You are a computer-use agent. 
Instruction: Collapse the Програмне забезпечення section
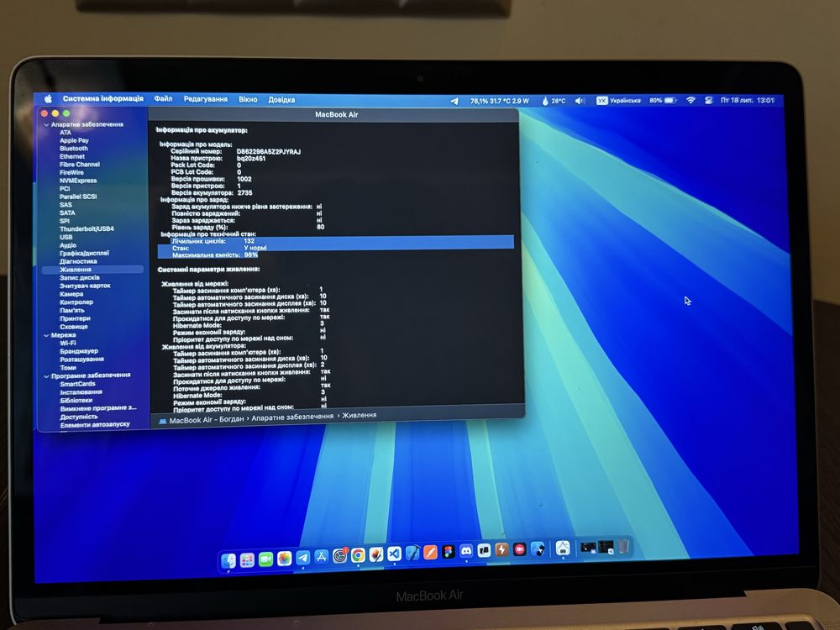point(46,376)
